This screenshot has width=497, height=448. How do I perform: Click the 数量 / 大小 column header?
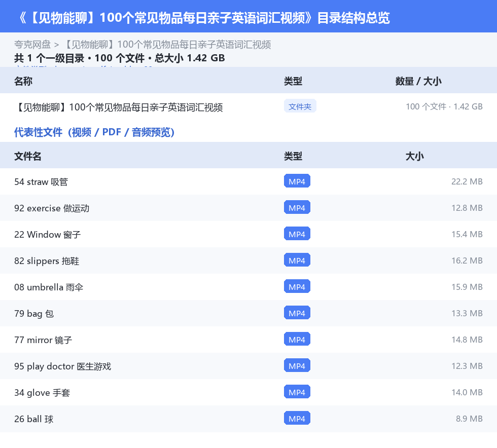click(x=418, y=81)
